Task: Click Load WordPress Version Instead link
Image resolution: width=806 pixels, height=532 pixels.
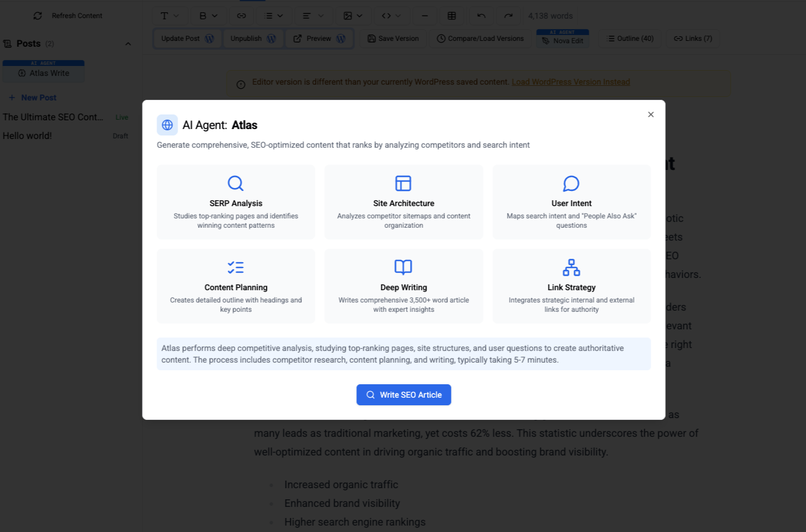Action: (571, 82)
